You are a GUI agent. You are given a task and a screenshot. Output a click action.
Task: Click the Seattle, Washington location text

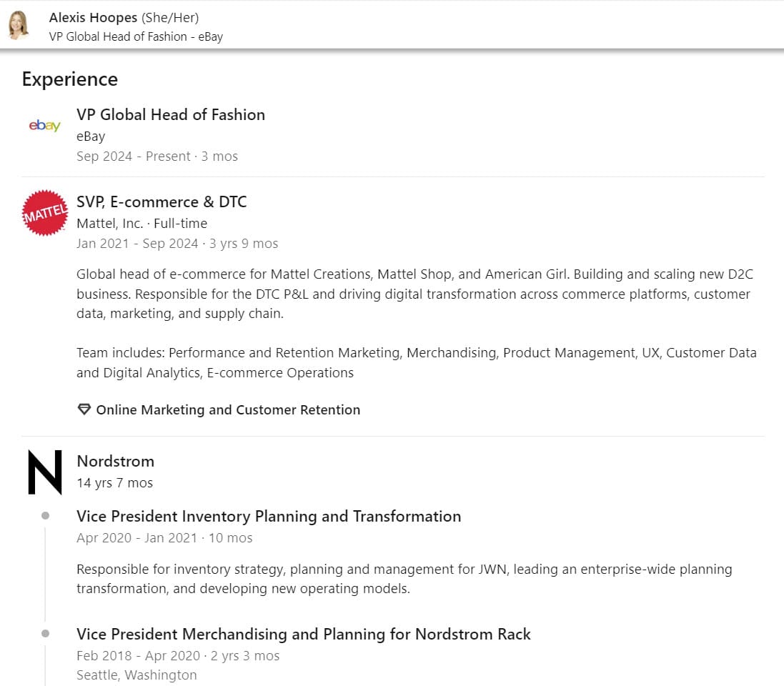[x=137, y=675]
